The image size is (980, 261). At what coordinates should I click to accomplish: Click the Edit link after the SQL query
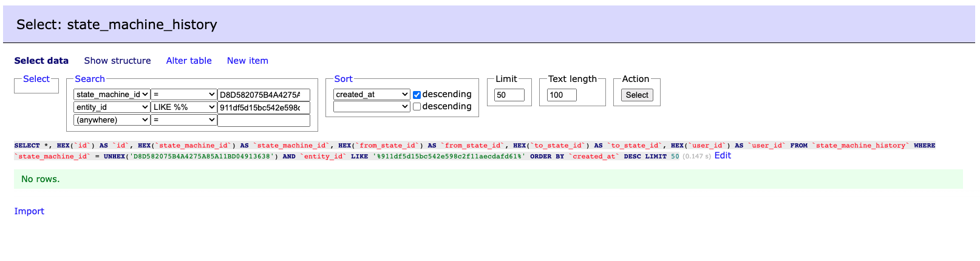point(723,155)
